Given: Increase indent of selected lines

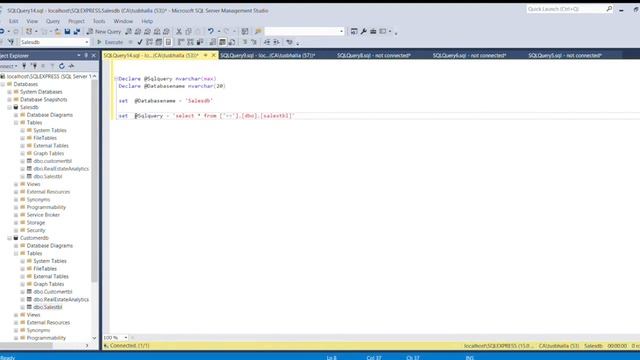Looking at the screenshot, I should [276, 42].
